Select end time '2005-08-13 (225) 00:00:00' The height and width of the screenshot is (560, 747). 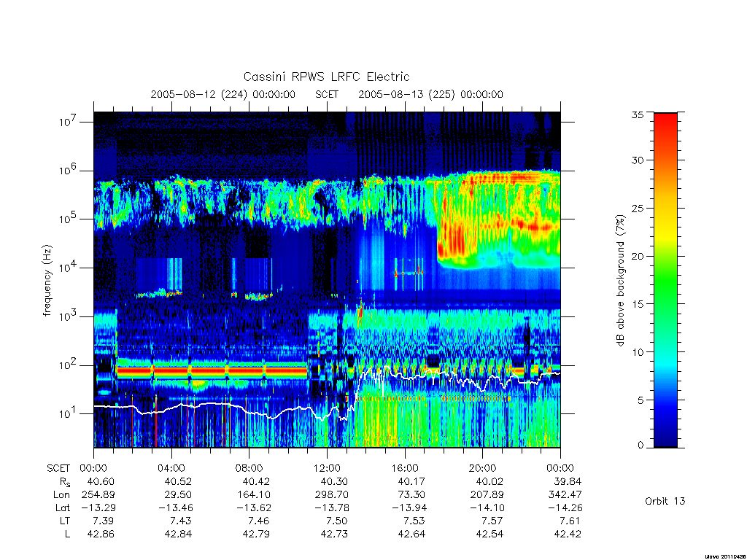(430, 94)
